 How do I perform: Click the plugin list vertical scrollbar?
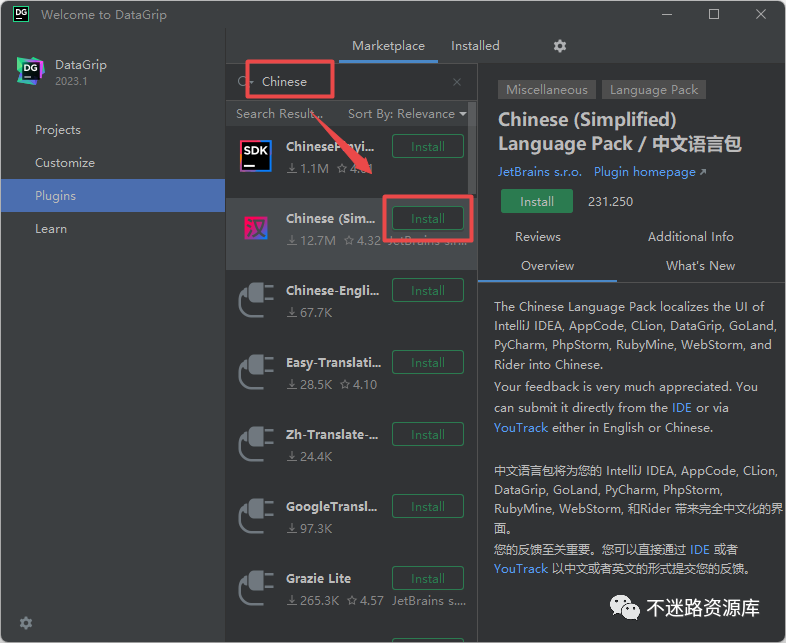(472, 148)
